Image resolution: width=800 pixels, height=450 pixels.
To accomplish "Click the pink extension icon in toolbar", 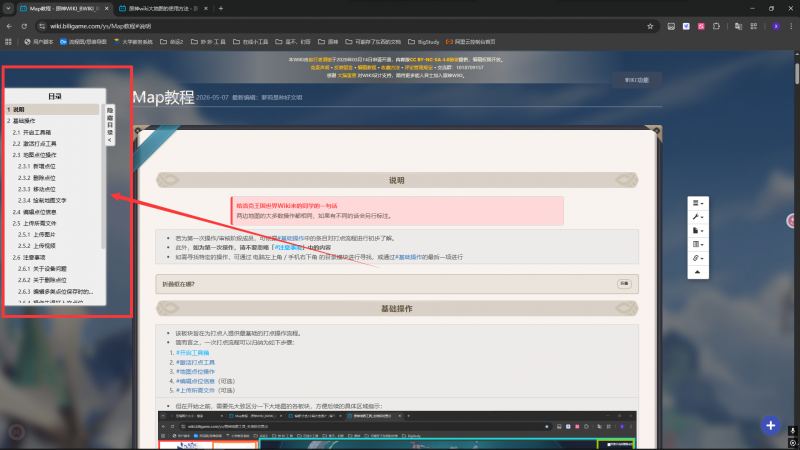I will click(701, 26).
